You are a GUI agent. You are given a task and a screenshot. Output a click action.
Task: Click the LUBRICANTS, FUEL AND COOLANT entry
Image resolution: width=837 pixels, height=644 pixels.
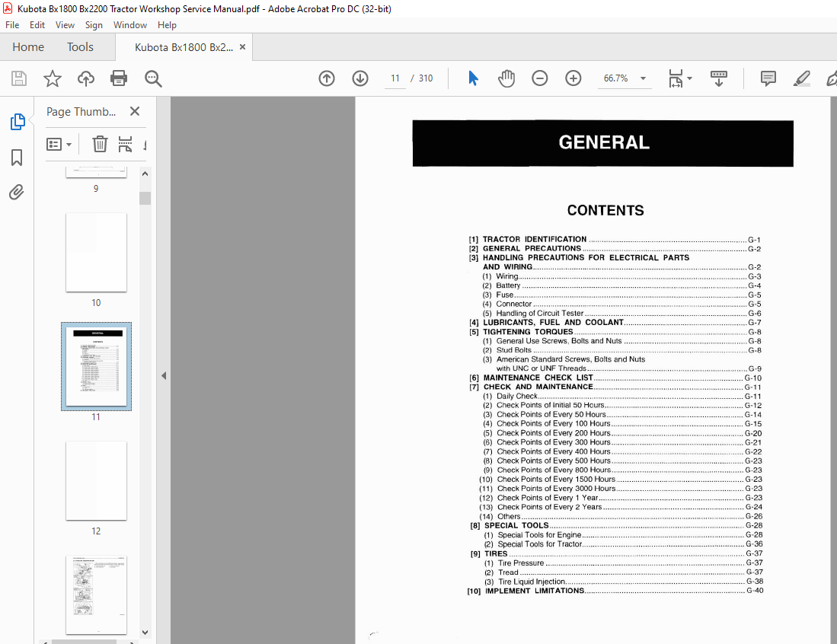point(615,322)
